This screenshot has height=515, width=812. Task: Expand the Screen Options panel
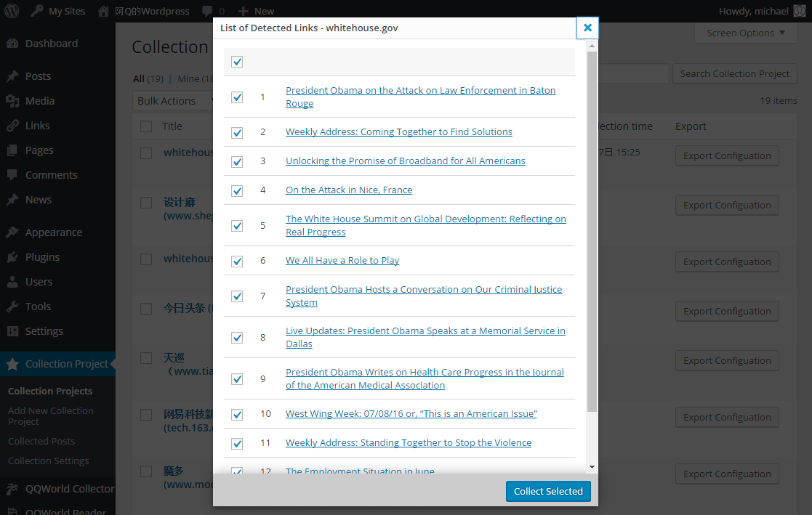[745, 33]
